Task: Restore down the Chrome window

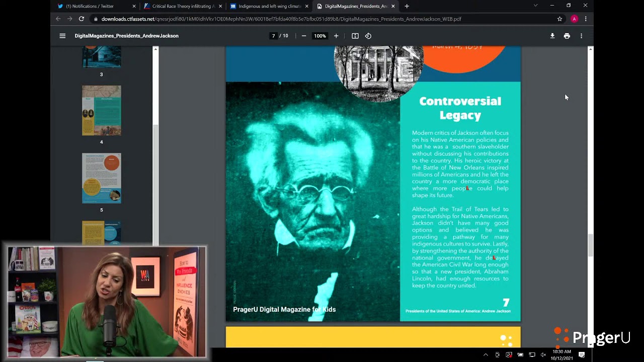Action: coord(569,6)
